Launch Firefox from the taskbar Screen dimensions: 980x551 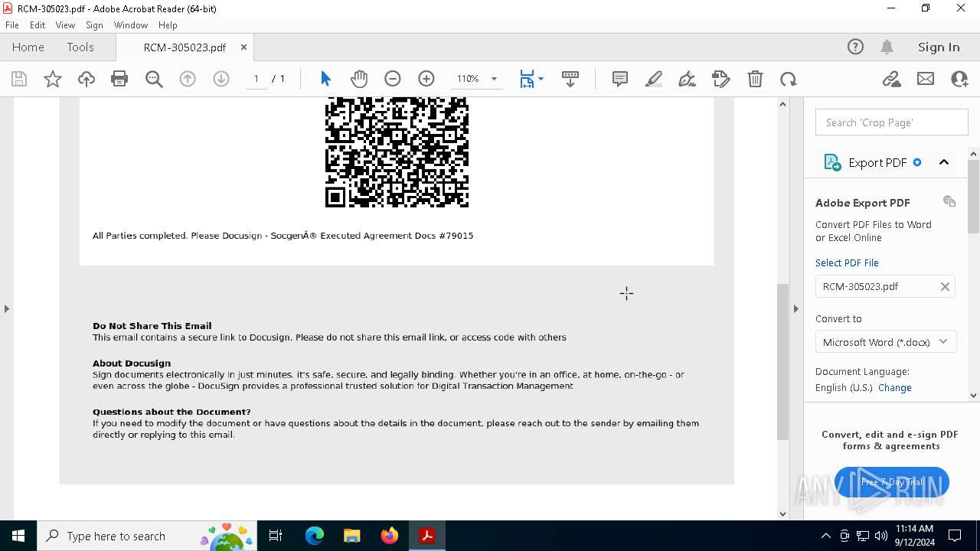[x=390, y=536]
